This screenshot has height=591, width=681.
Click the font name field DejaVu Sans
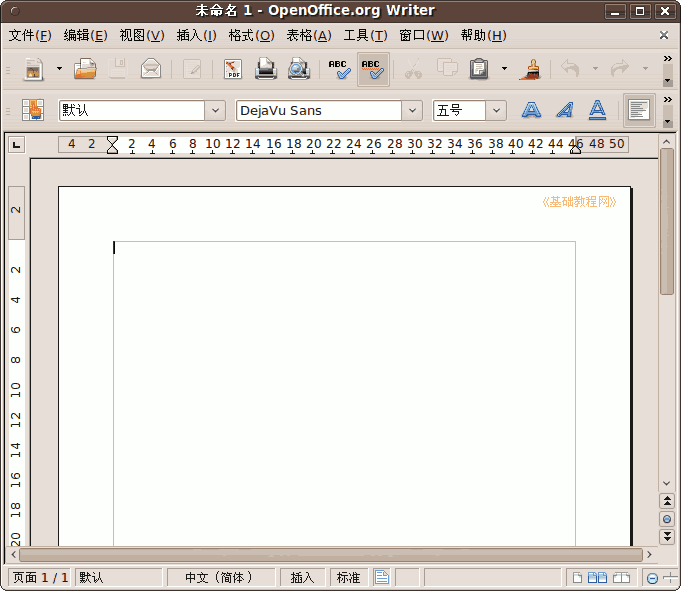click(x=319, y=110)
